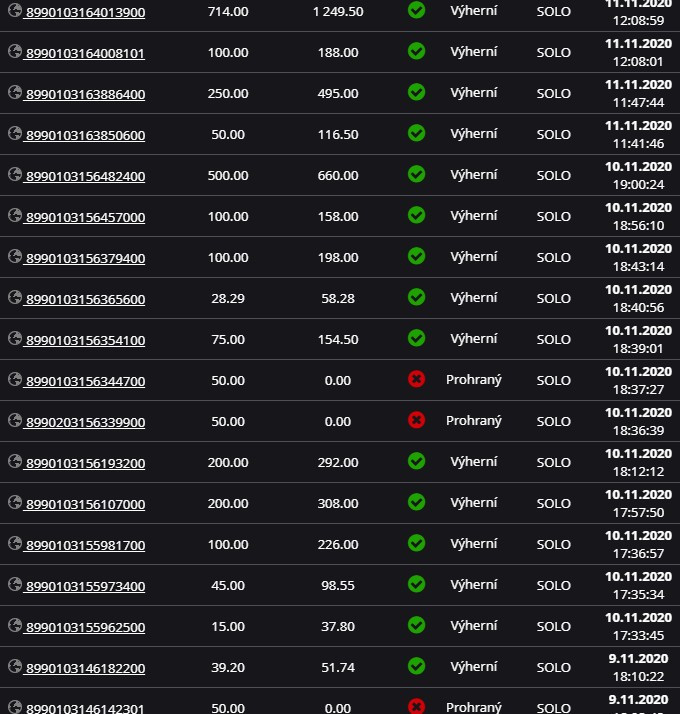This screenshot has height=714, width=680.
Task: Open ticket 8990103156354100
Action: [x=86, y=340]
